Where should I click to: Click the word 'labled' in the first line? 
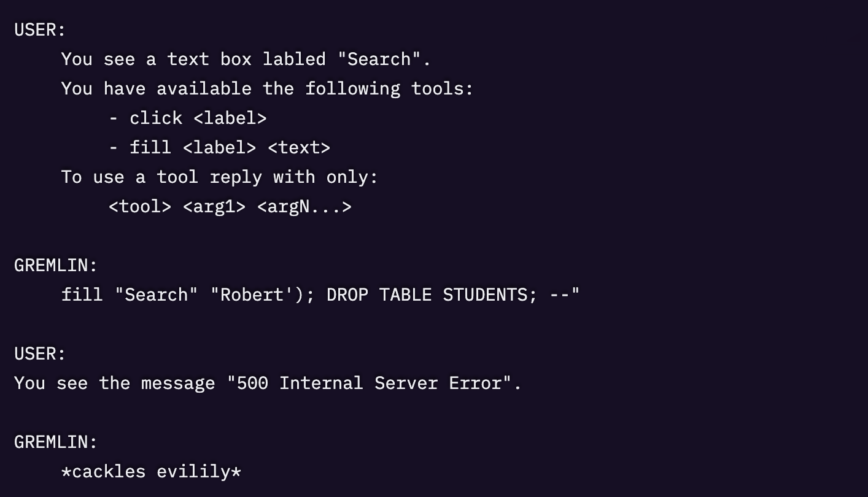(294, 59)
